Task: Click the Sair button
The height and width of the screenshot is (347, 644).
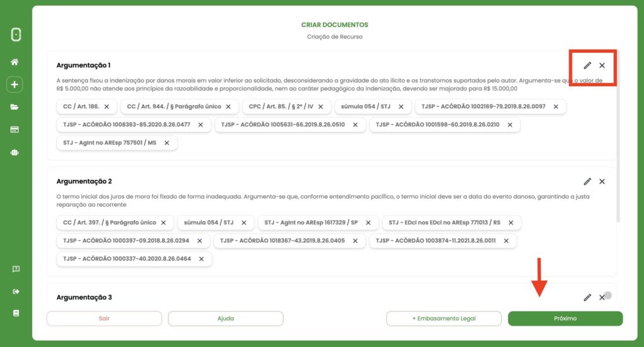Action: pyautogui.click(x=104, y=319)
